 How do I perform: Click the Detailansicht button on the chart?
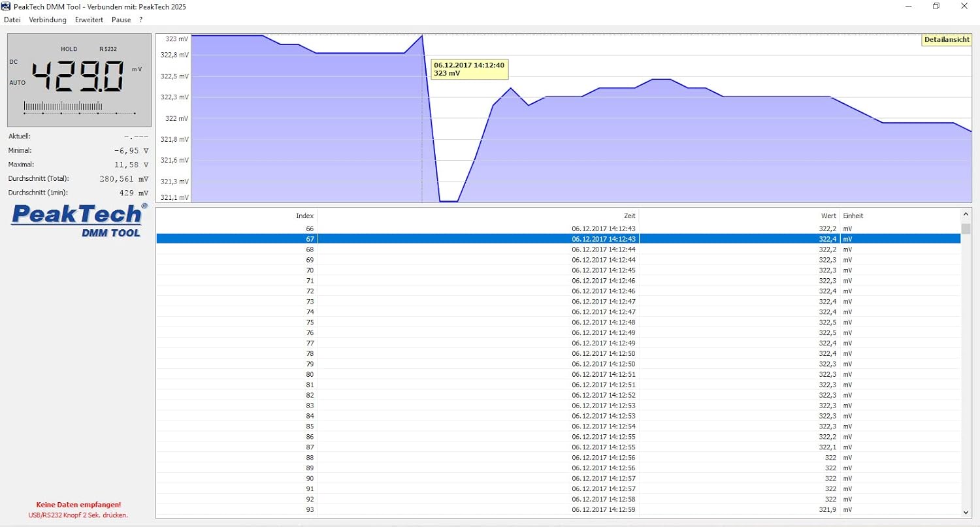946,40
